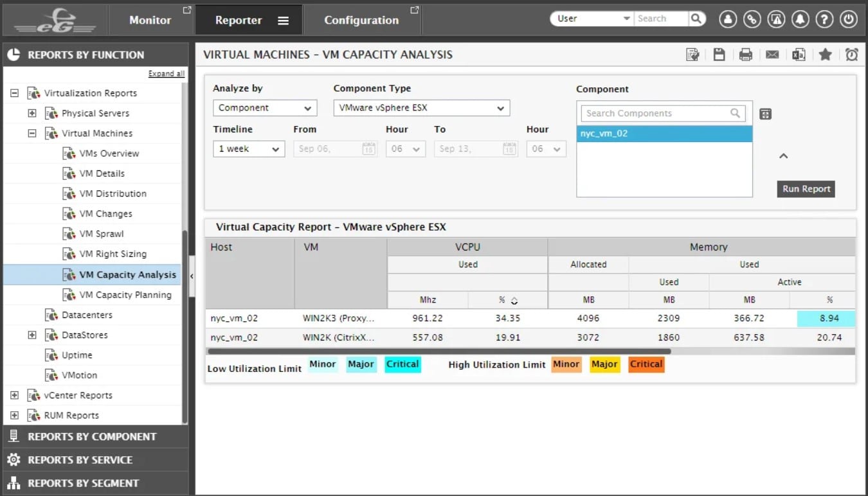This screenshot has width=868, height=496.
Task: Click the table horizontal scrollbar
Action: [439, 351]
